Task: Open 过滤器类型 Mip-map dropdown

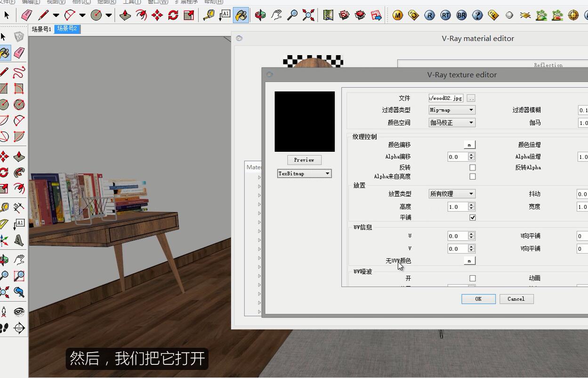Action: (x=451, y=110)
